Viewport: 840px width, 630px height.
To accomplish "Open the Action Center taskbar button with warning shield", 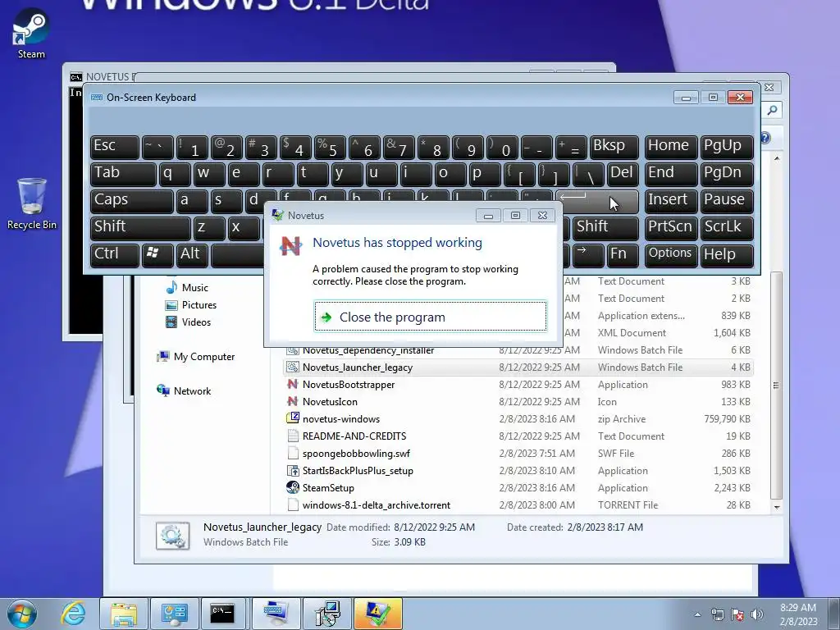I will pyautogui.click(x=377, y=614).
